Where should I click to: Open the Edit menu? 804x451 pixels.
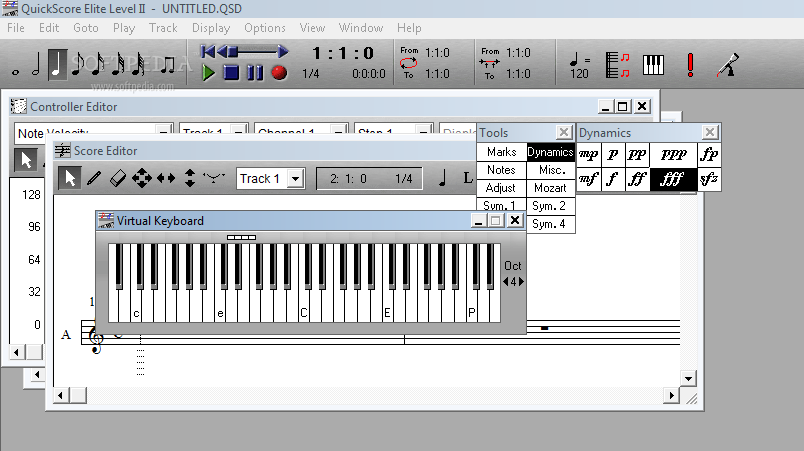(49, 28)
